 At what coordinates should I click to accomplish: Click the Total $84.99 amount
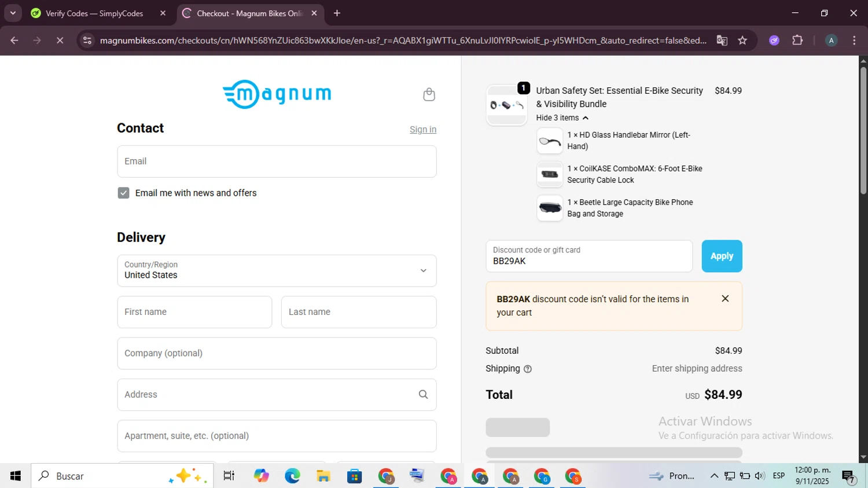(x=723, y=395)
